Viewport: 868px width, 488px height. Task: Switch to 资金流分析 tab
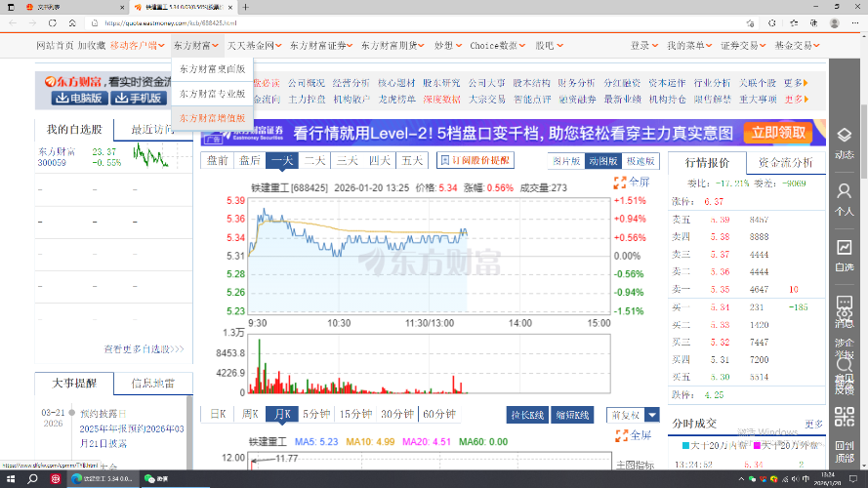[x=785, y=163]
